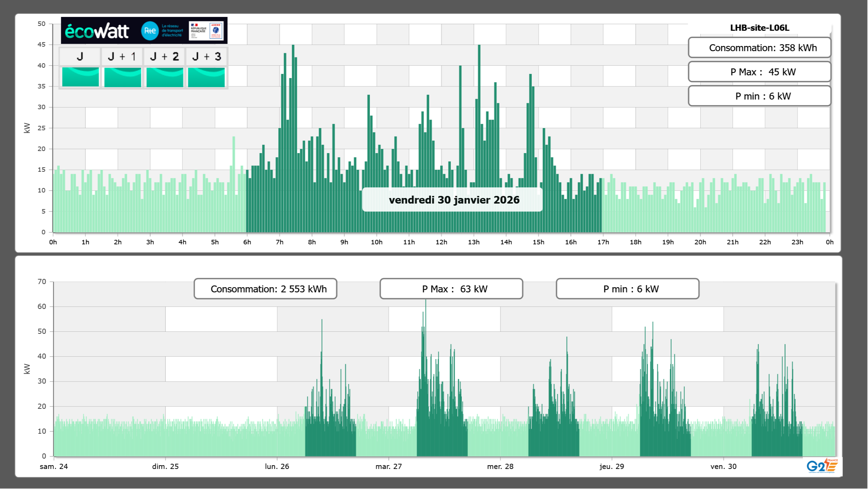The height and width of the screenshot is (489, 868).
Task: Click the green J + 3 signal tile
Action: point(206,77)
